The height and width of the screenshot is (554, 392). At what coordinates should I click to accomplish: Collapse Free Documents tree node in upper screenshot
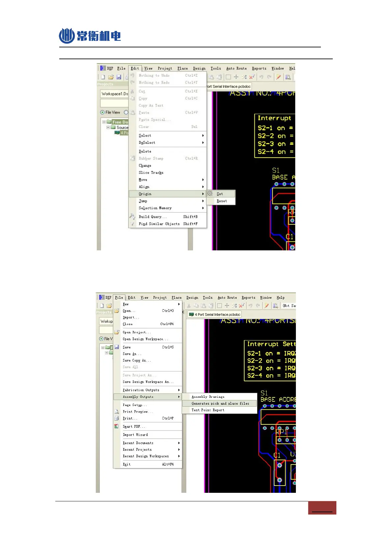coord(104,122)
